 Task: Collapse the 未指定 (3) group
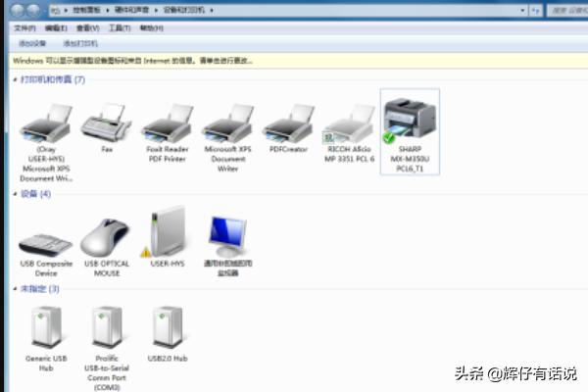15,289
